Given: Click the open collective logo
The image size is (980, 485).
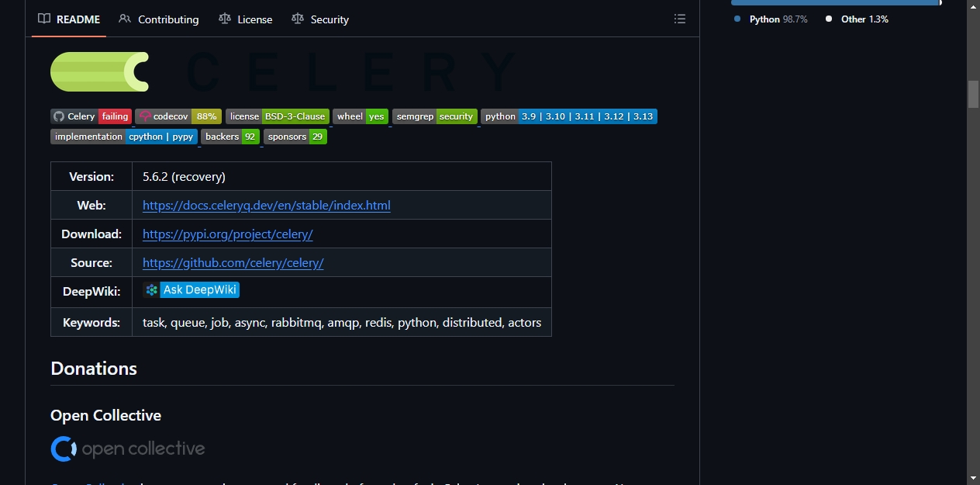Looking at the screenshot, I should tap(128, 449).
